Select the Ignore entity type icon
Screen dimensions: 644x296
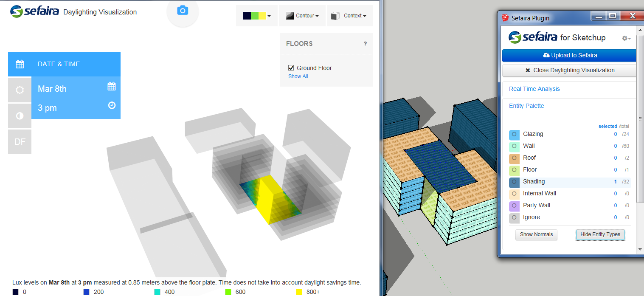tap(514, 217)
